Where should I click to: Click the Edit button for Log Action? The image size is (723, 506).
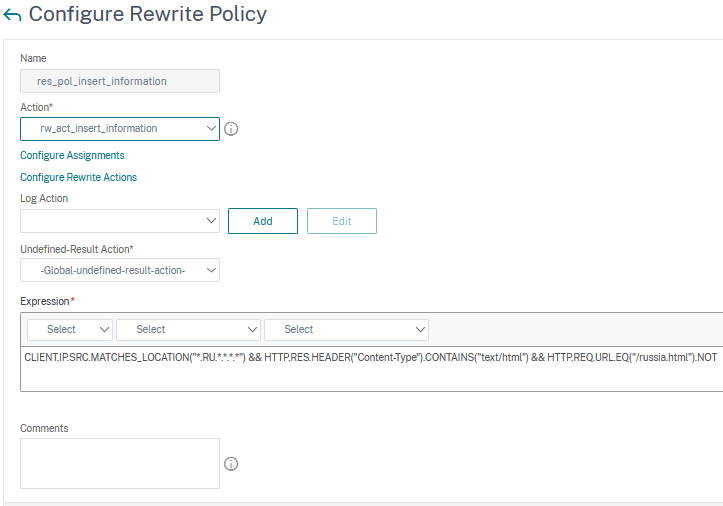[x=342, y=221]
